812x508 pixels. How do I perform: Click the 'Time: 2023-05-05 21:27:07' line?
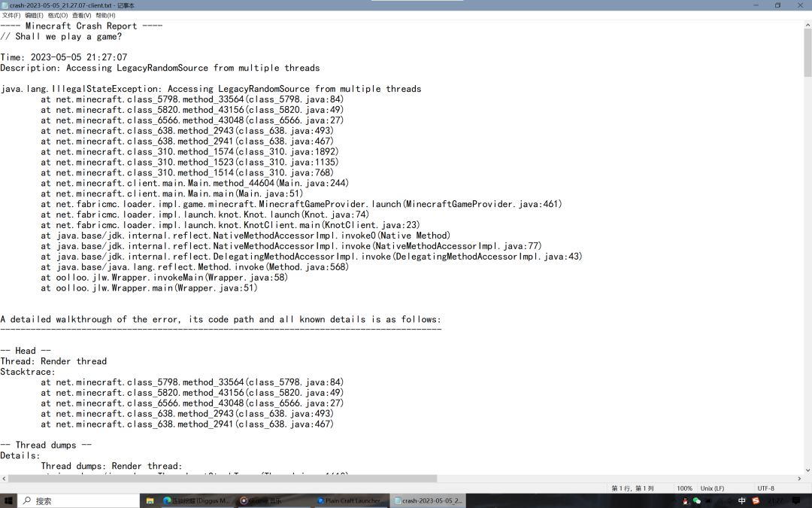[x=64, y=57]
